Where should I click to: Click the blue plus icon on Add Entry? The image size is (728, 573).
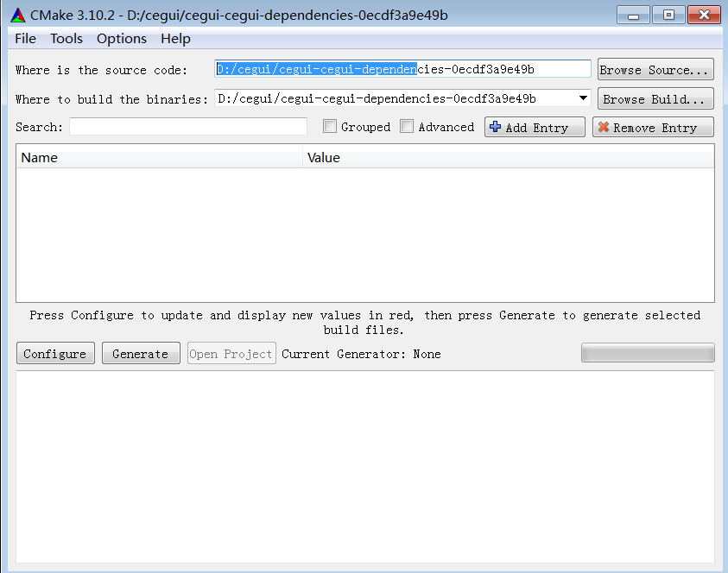tap(496, 127)
